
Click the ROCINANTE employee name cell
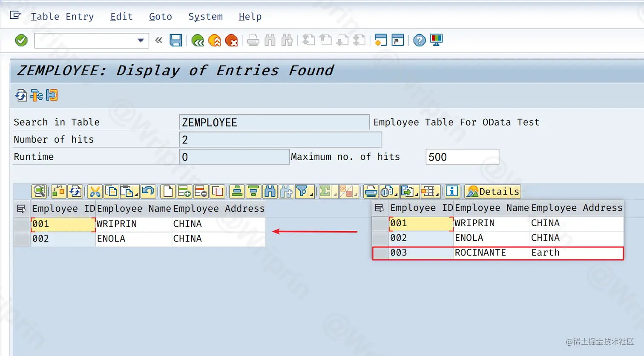pos(492,253)
